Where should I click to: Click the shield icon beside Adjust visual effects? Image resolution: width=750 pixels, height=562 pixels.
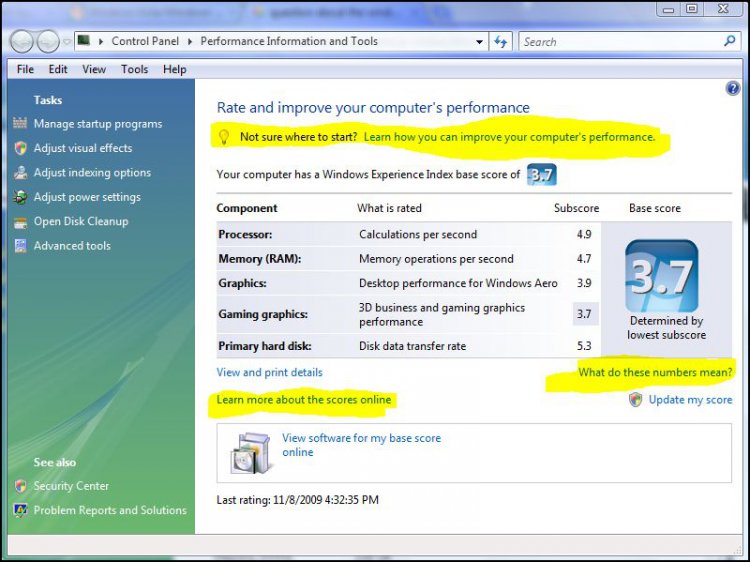21,148
